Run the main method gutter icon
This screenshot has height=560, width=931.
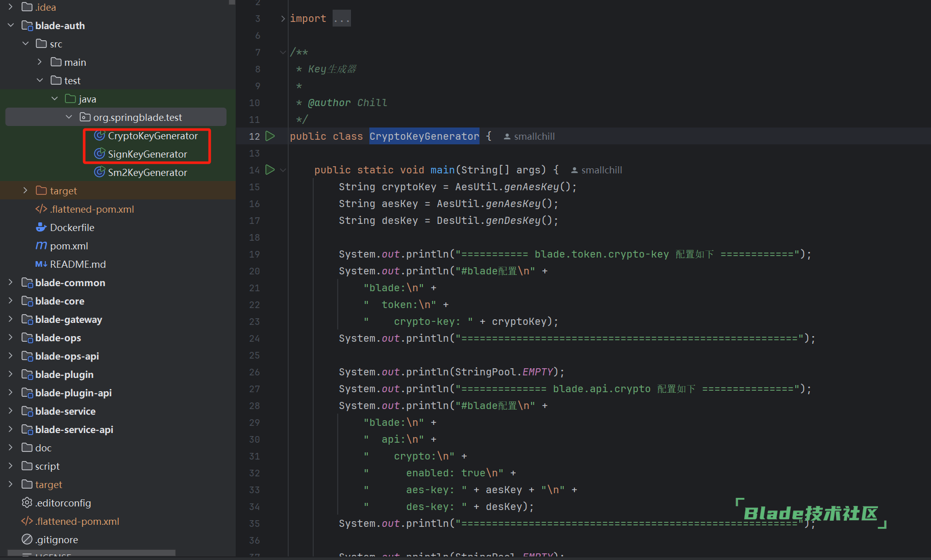[x=270, y=170]
